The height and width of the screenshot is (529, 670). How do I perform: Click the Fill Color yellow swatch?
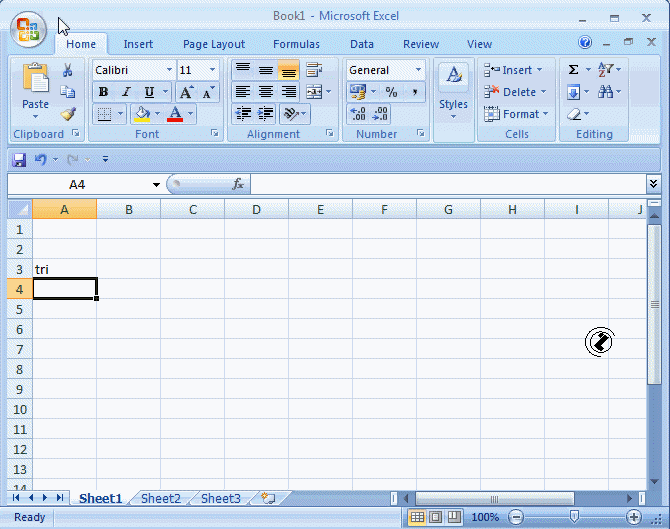[142, 114]
